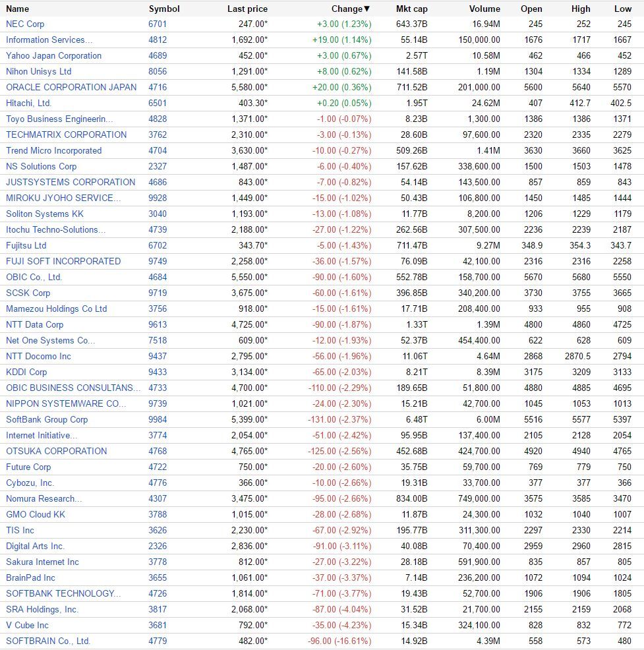Sort by the Low column header
The width and height of the screenshot is (644, 650).
click(x=623, y=9)
